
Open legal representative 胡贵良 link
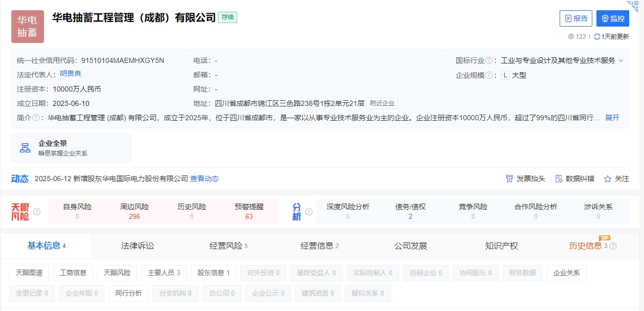pos(71,74)
